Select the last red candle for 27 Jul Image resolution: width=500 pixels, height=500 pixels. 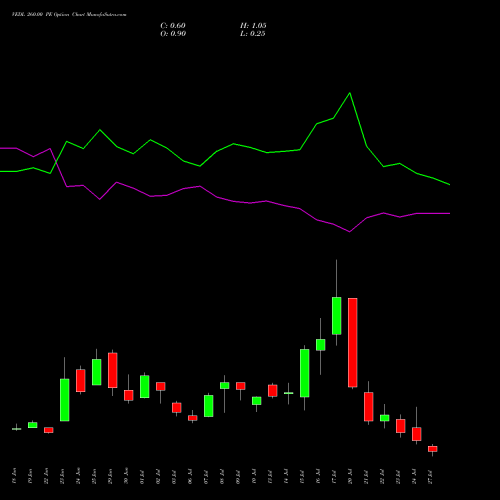[x=433, y=449]
